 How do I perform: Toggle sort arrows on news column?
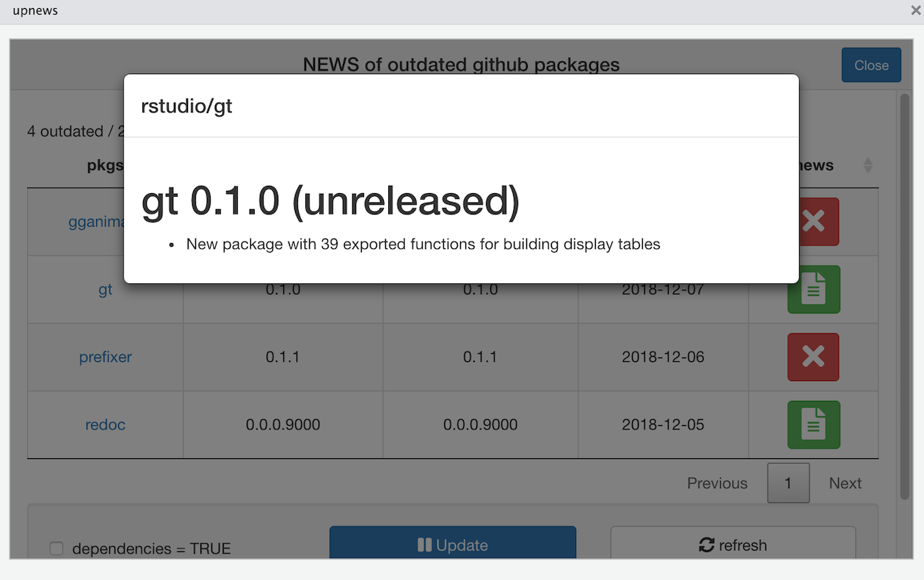point(868,165)
